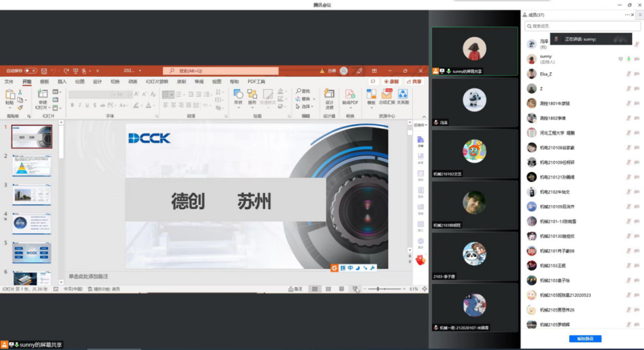
Task: Open the 设计 ribbon tab
Action: [97, 82]
